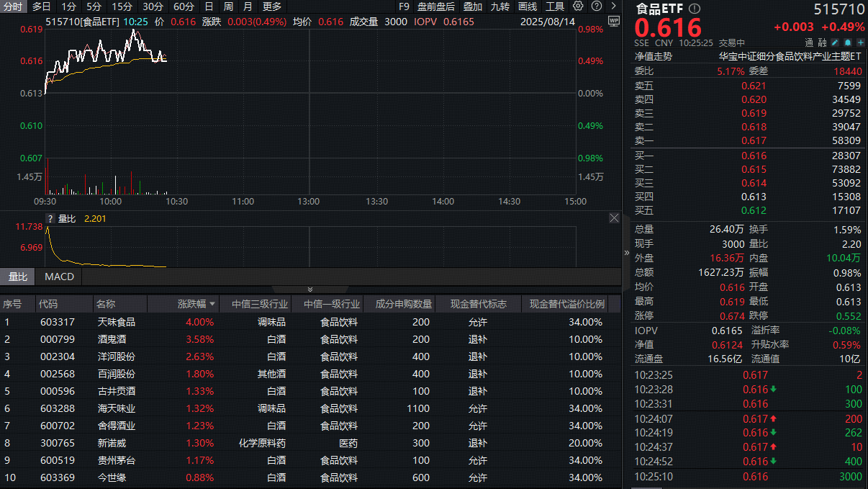Add 食品ETF to watchlist with plus icon
The width and height of the screenshot is (868, 489).
[860, 42]
